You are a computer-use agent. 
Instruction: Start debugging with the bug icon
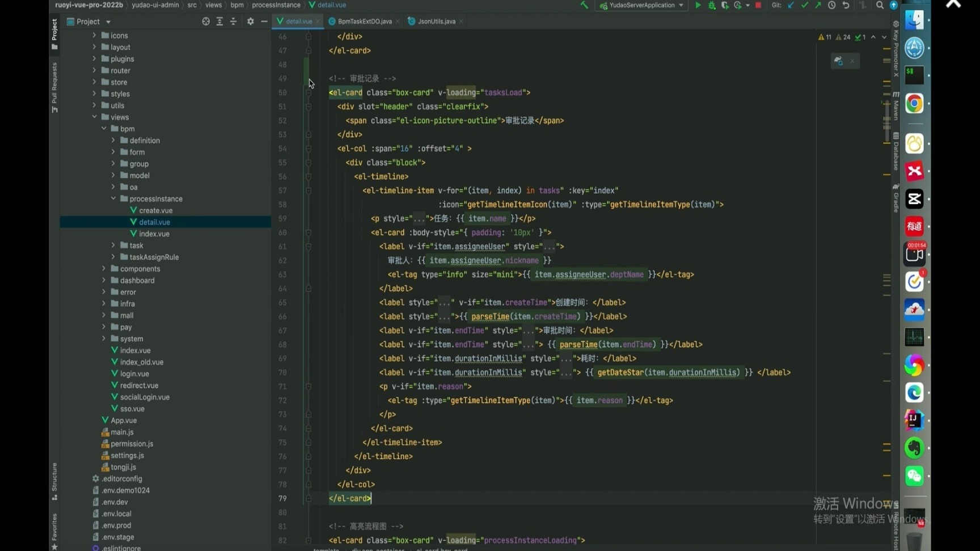click(x=712, y=5)
